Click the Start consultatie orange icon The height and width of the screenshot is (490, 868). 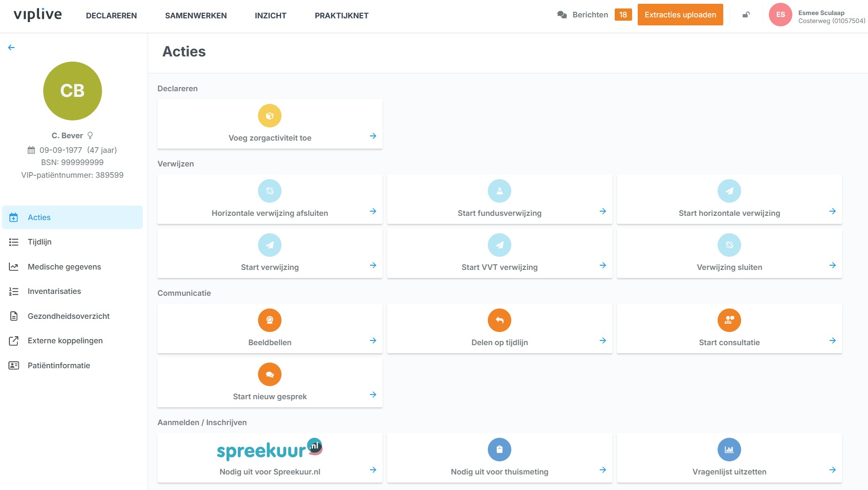[x=729, y=320]
